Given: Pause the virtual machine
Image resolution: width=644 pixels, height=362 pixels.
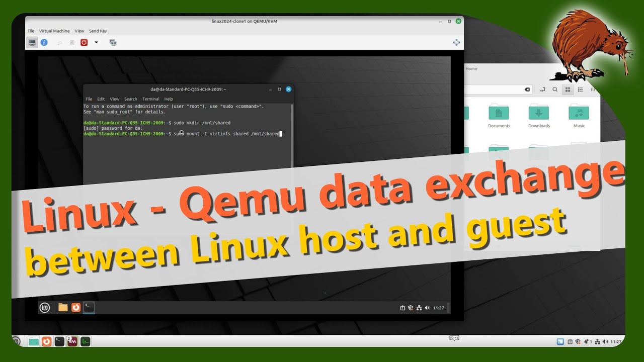Looking at the screenshot, I should tap(72, 43).
